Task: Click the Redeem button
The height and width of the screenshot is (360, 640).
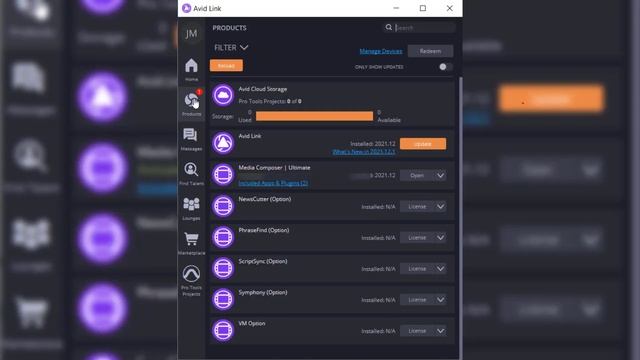Action: coord(430,51)
